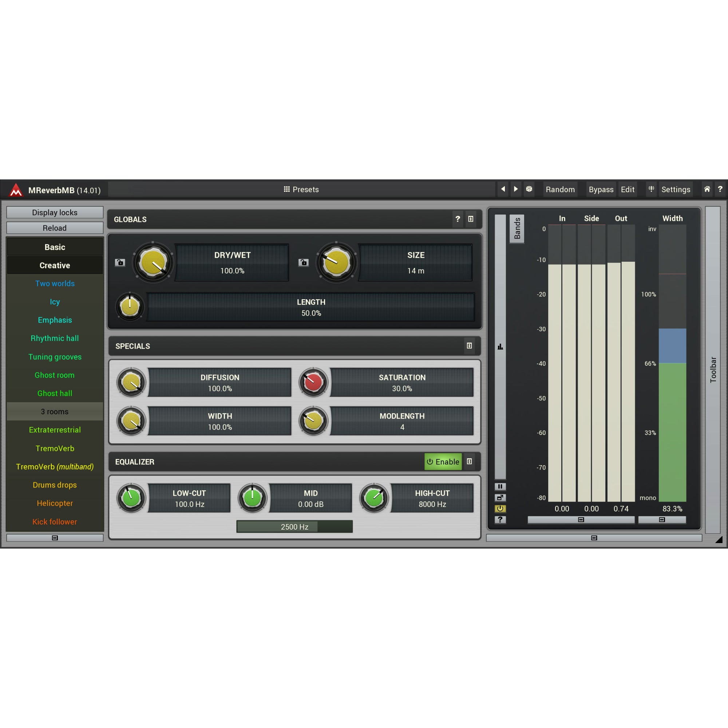This screenshot has width=728, height=728.
Task: Click the detach meters popup icon
Action: [x=500, y=497]
